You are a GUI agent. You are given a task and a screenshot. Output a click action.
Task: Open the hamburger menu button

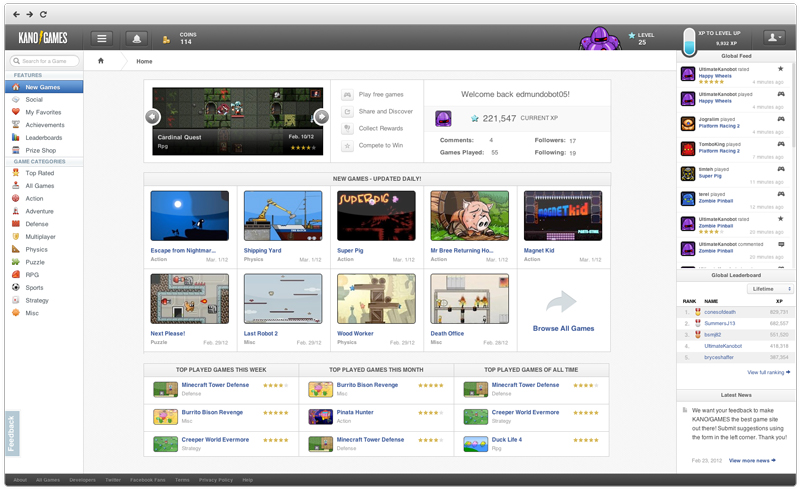click(x=102, y=38)
